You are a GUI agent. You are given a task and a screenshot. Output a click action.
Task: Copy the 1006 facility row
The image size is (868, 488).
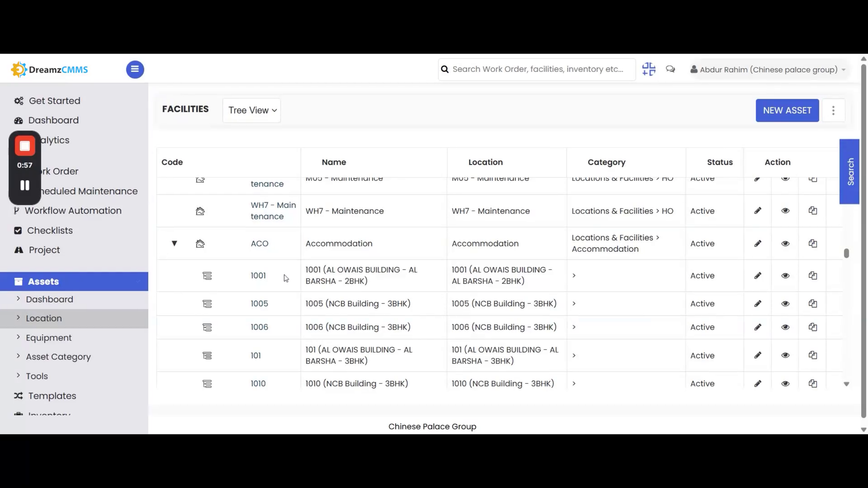click(813, 327)
